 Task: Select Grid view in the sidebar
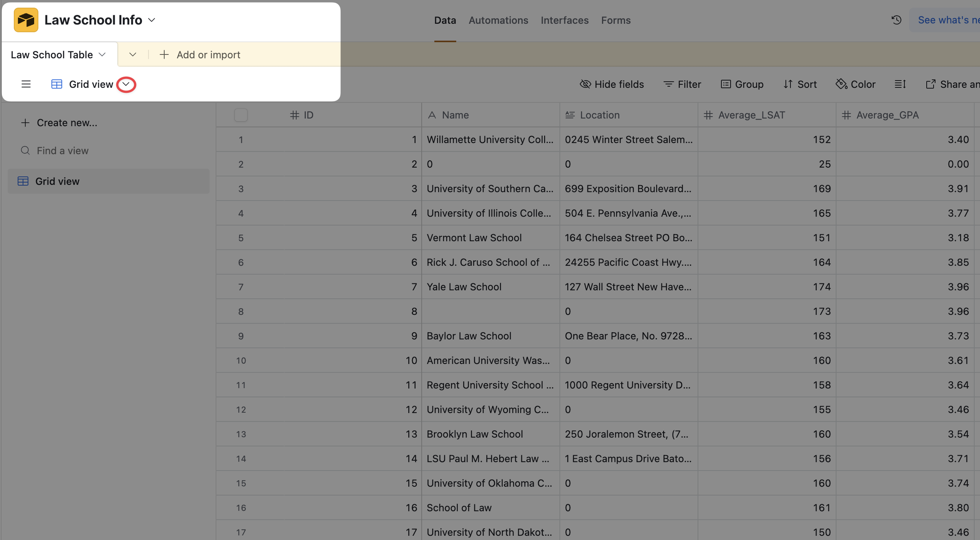[x=109, y=181]
